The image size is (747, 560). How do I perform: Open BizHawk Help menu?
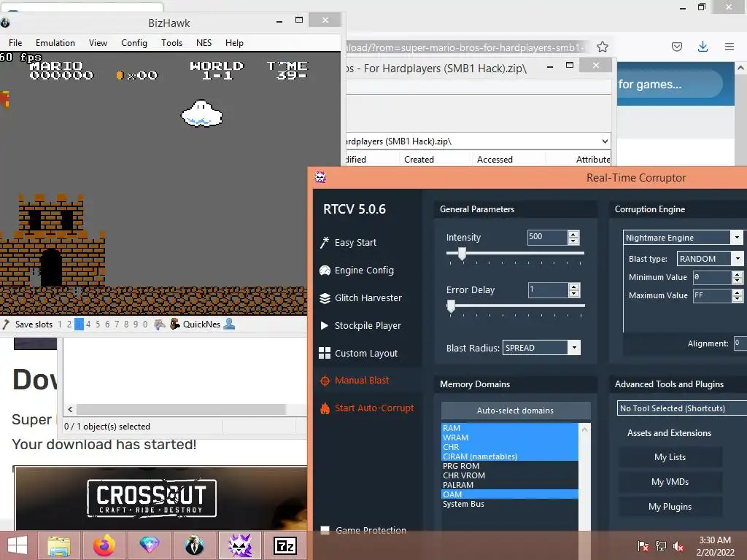point(234,43)
